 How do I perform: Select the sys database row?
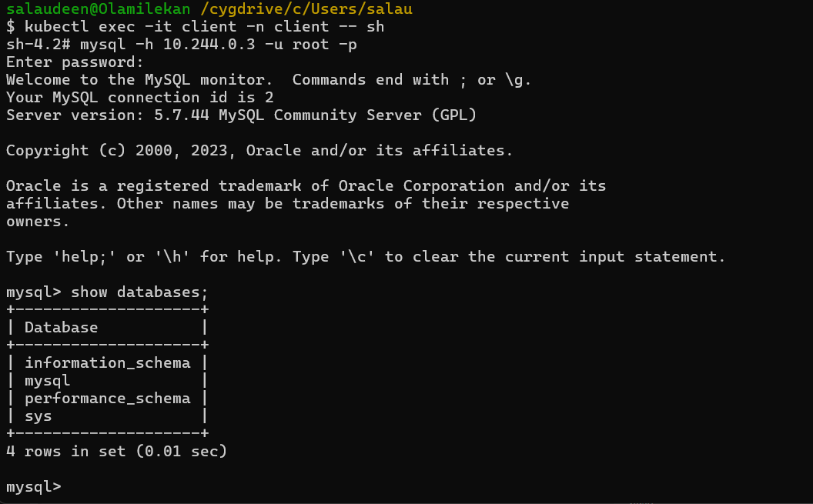(38, 416)
